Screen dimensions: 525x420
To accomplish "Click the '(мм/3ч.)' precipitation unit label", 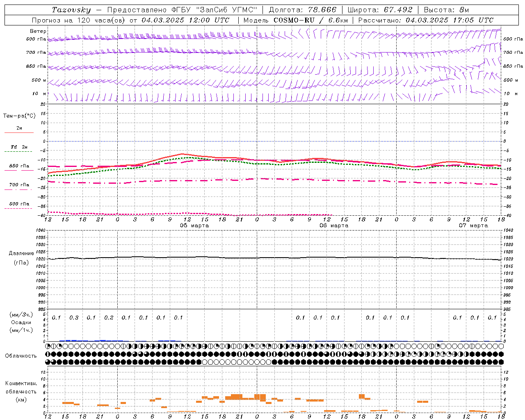I will [21, 315].
